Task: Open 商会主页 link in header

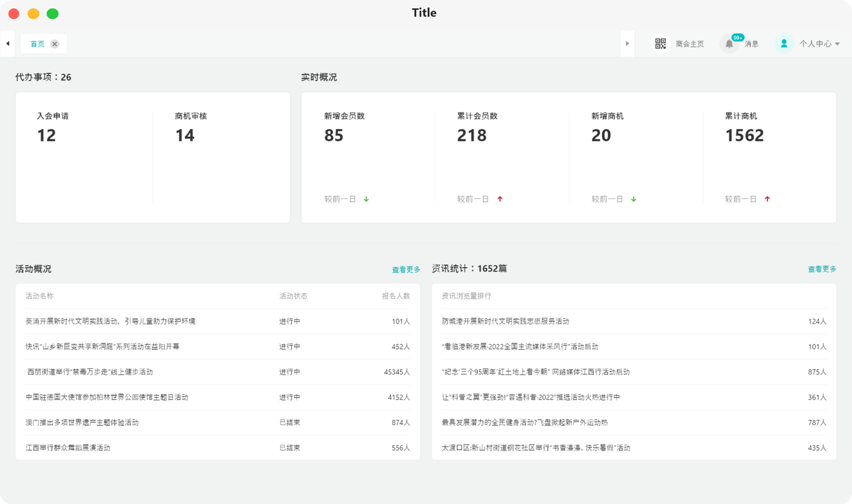Action: [x=689, y=44]
